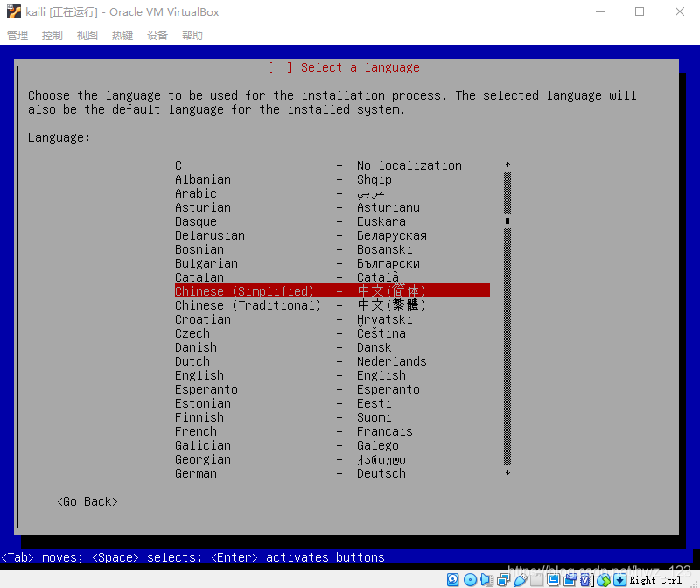Click the keyboard capture down-arrow icon
Image resolution: width=700 pixels, height=588 pixels.
[620, 579]
